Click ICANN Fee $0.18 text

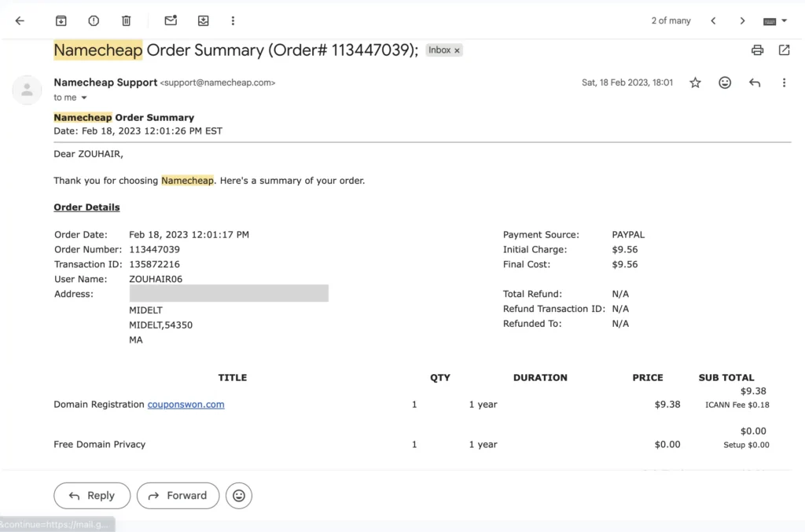click(x=737, y=405)
